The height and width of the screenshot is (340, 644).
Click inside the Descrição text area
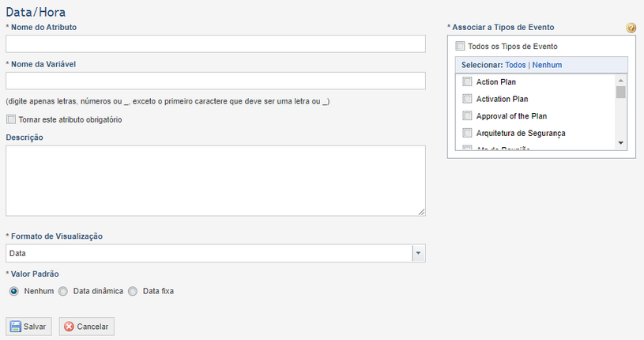pyautogui.click(x=216, y=180)
